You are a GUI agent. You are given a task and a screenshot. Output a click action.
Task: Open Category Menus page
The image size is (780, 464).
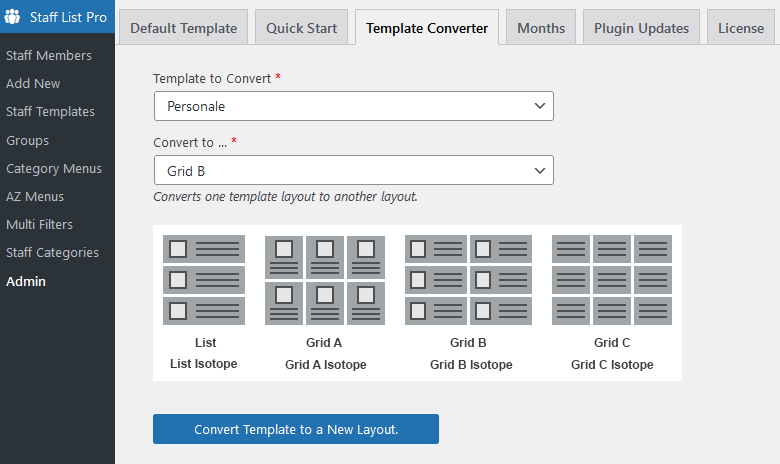tap(54, 168)
